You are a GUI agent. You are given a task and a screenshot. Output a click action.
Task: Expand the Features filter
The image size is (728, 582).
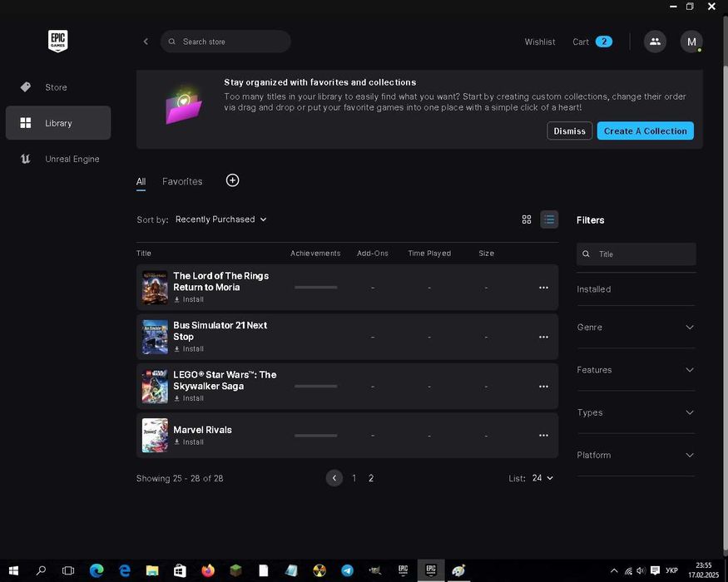pos(636,370)
